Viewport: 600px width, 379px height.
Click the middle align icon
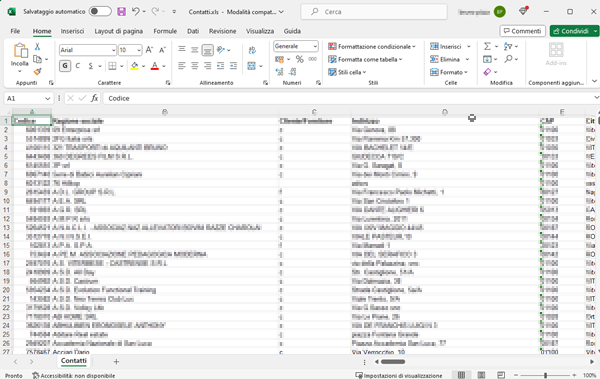pos(195,50)
